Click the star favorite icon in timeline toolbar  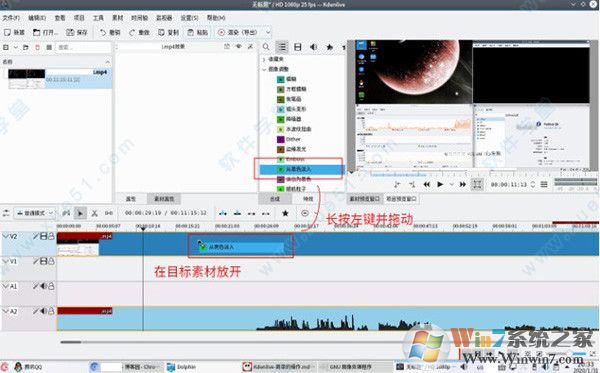click(x=285, y=213)
